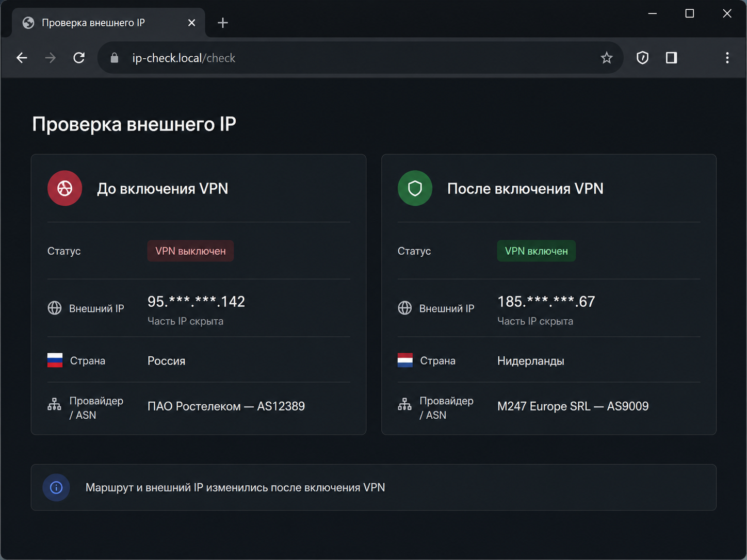Viewport: 747px width, 560px height.
Task: Click the lock icon in address bar
Action: click(115, 58)
